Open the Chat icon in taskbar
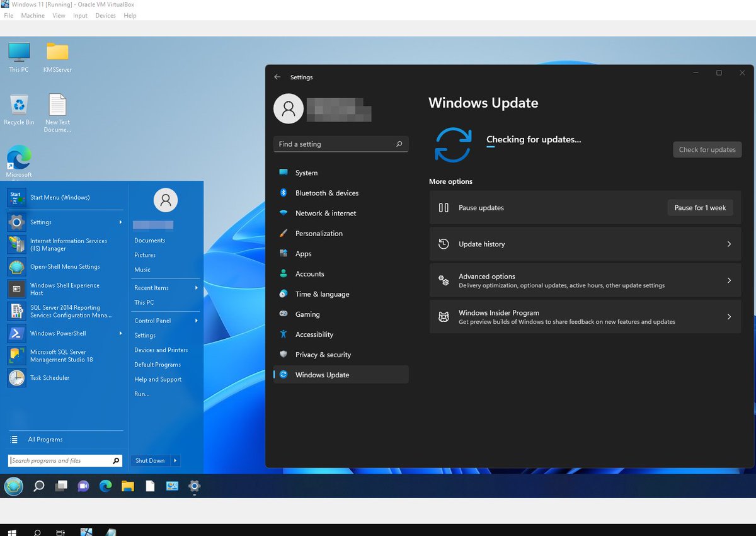Image resolution: width=756 pixels, height=536 pixels. (x=83, y=486)
